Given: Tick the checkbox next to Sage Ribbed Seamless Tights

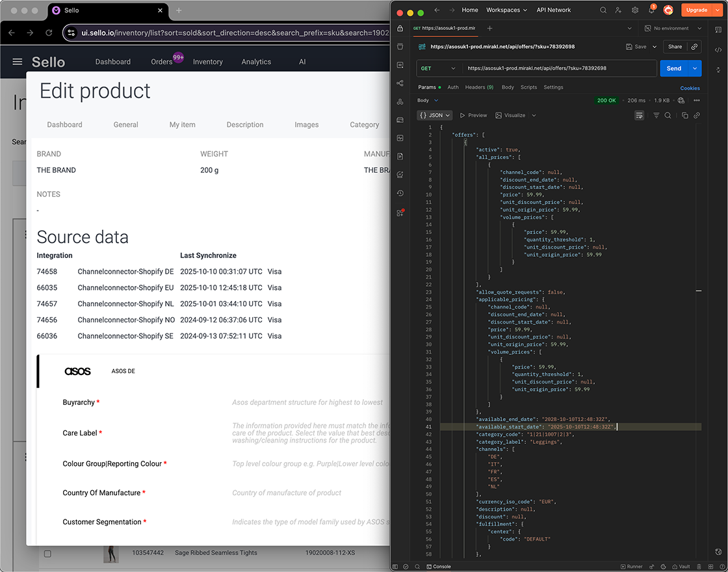Looking at the screenshot, I should [47, 553].
